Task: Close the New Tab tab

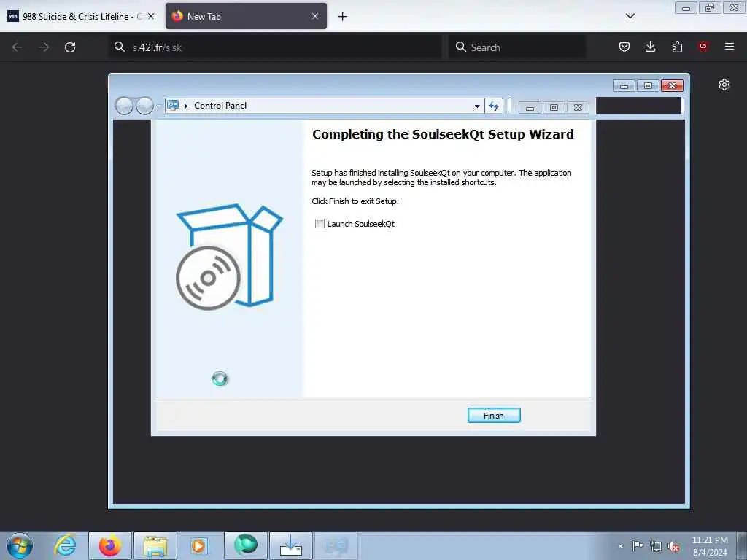Action: (x=315, y=16)
